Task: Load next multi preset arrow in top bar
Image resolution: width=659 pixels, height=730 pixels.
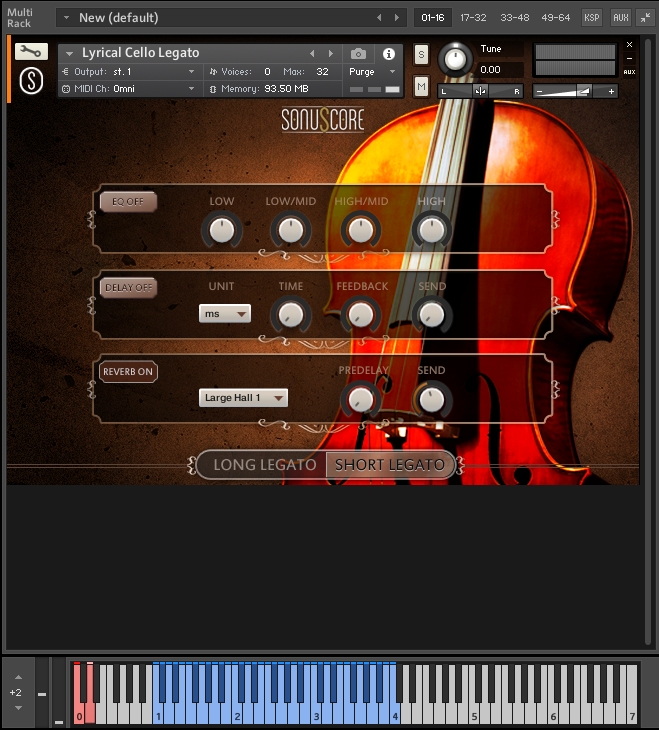Action: 397,18
